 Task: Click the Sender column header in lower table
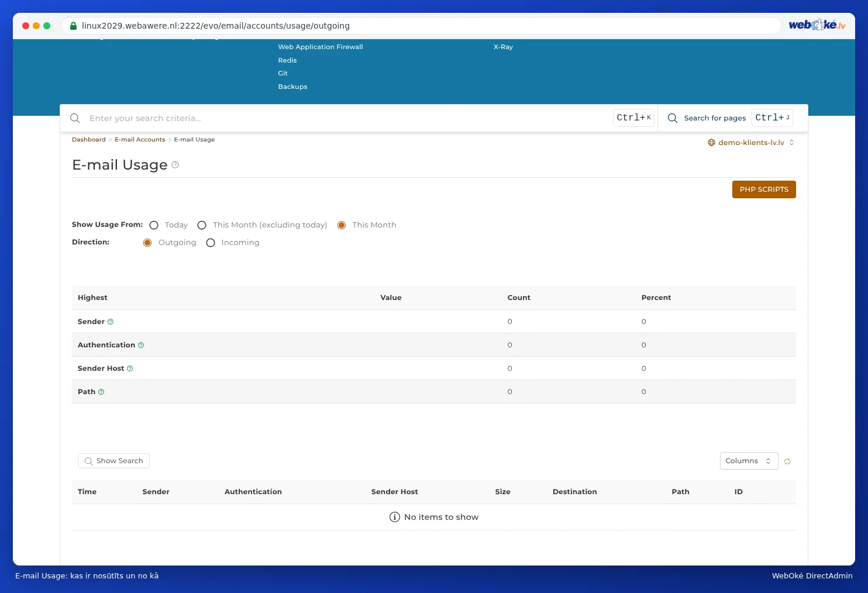pyautogui.click(x=156, y=492)
